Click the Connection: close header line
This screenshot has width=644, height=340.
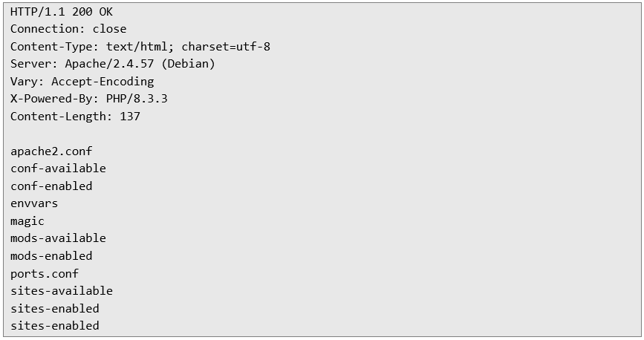(x=68, y=29)
